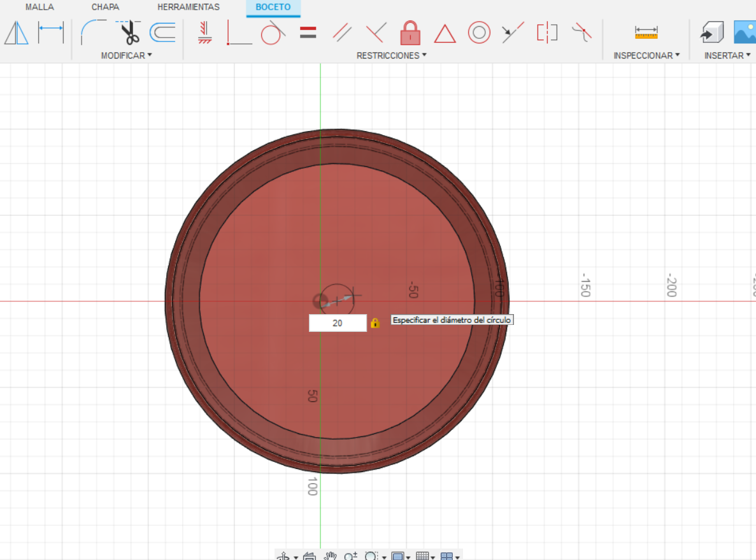The image size is (756, 560).
Task: Activate the Zoom magnifier tool
Action: pos(350,556)
